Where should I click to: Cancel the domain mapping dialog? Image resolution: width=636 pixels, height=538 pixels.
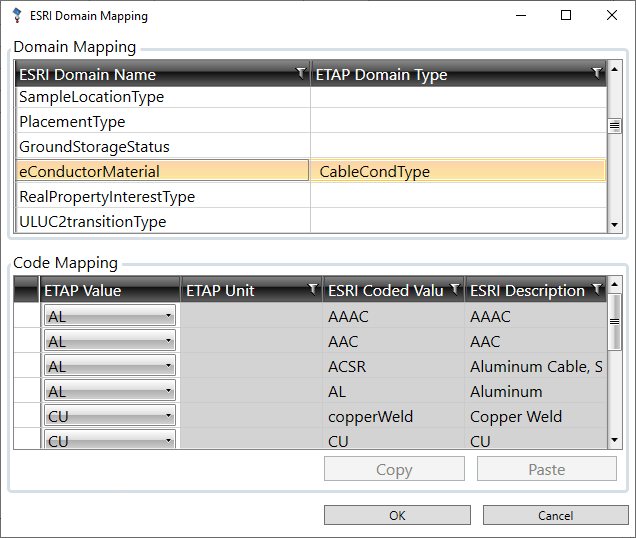click(x=556, y=515)
